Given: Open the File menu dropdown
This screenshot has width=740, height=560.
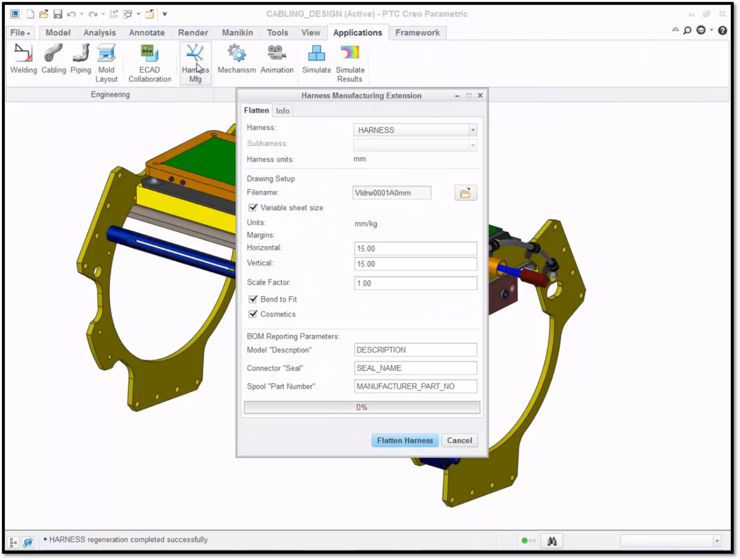Looking at the screenshot, I should tap(20, 33).
